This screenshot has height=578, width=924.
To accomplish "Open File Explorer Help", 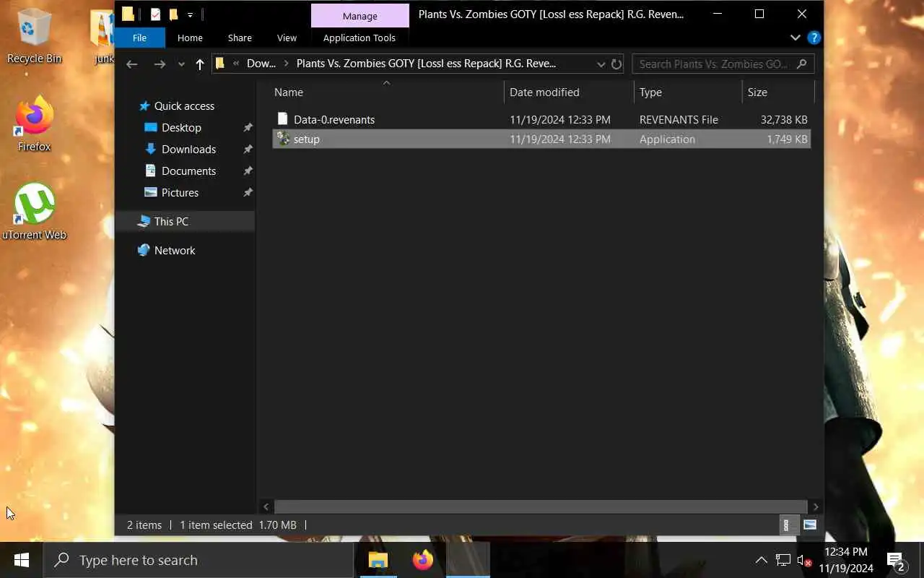I will click(x=814, y=38).
